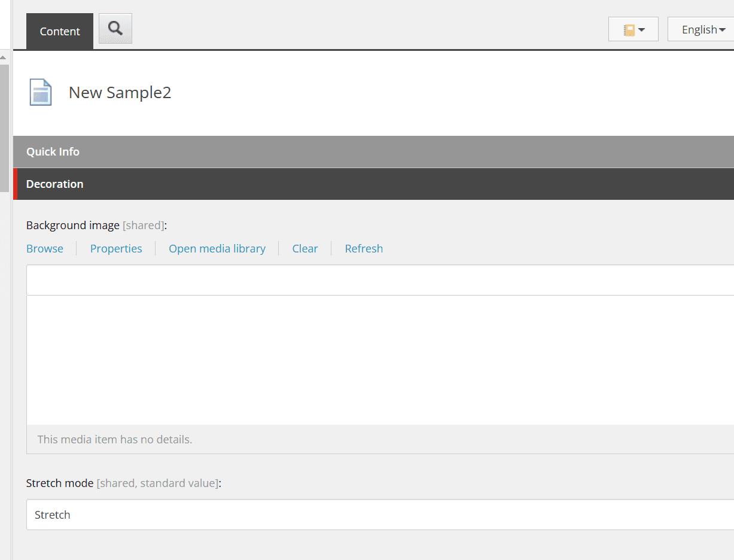734x560 pixels.
Task: Click the Open media library link
Action: tap(217, 249)
